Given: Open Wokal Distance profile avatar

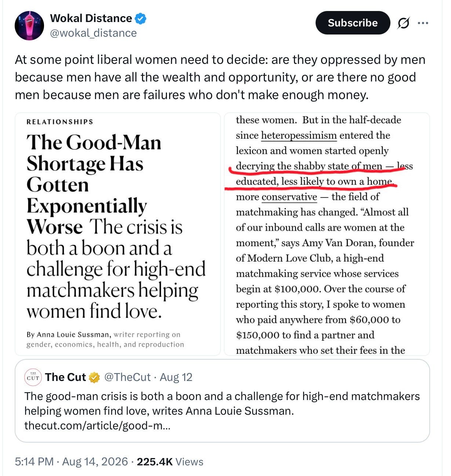Looking at the screenshot, I should tap(29, 26).
